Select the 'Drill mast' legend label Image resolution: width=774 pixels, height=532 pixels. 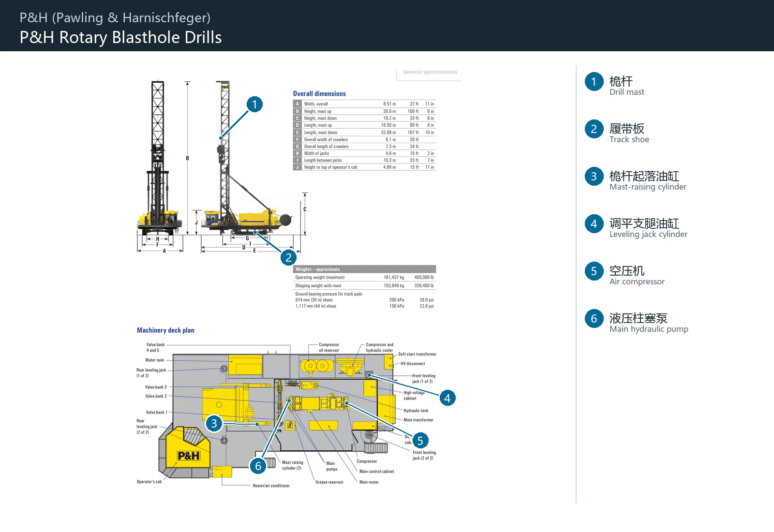(627, 92)
